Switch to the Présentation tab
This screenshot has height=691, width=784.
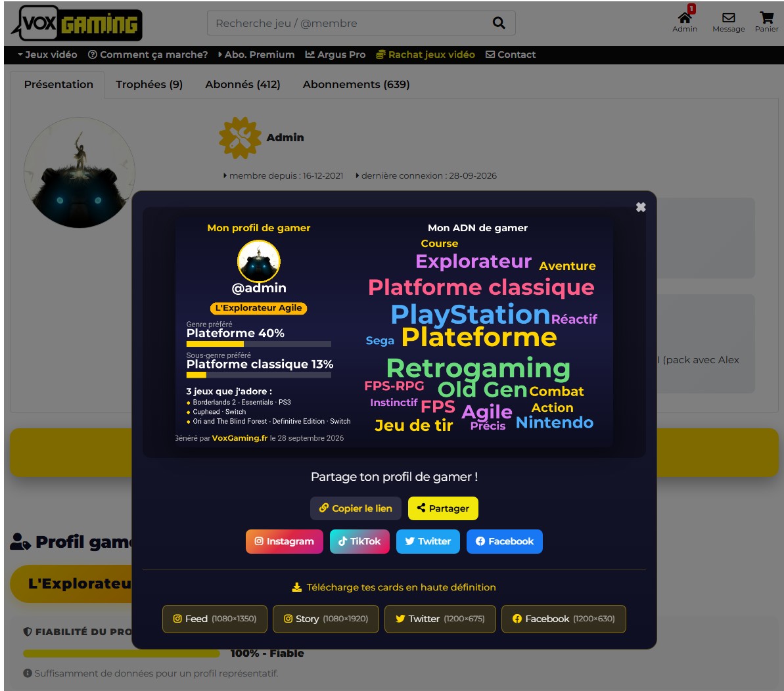pos(58,85)
